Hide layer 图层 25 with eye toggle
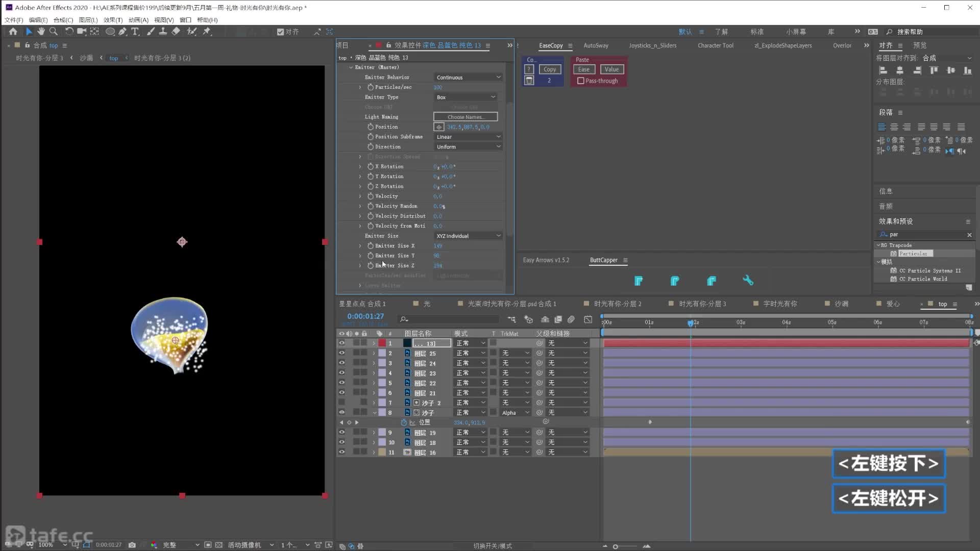The image size is (980, 551). 341,353
